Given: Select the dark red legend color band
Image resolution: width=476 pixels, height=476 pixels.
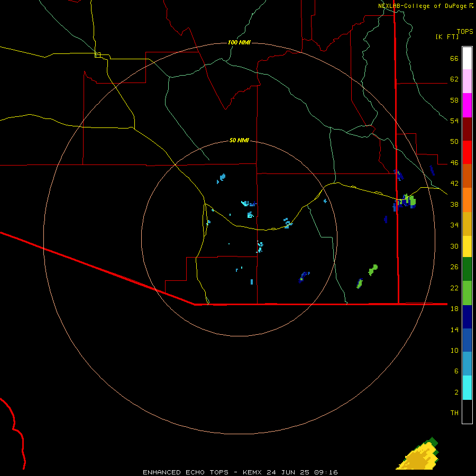Looking at the screenshot, I should (467, 129).
